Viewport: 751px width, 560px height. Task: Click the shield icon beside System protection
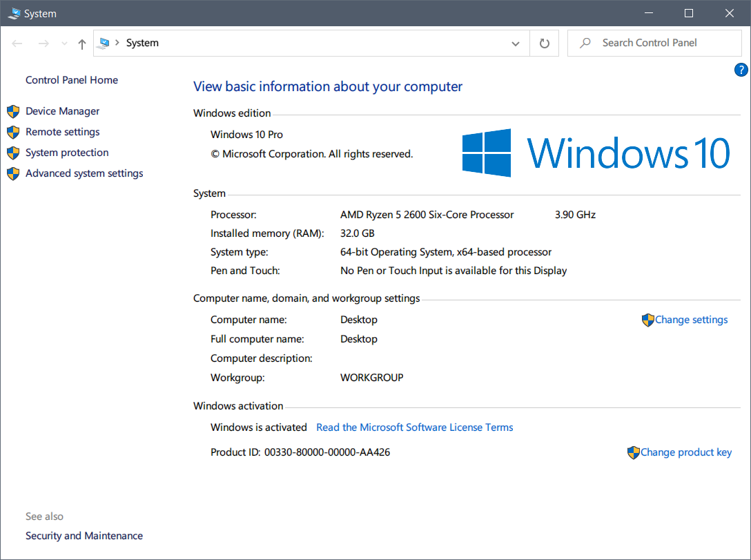pos(13,153)
